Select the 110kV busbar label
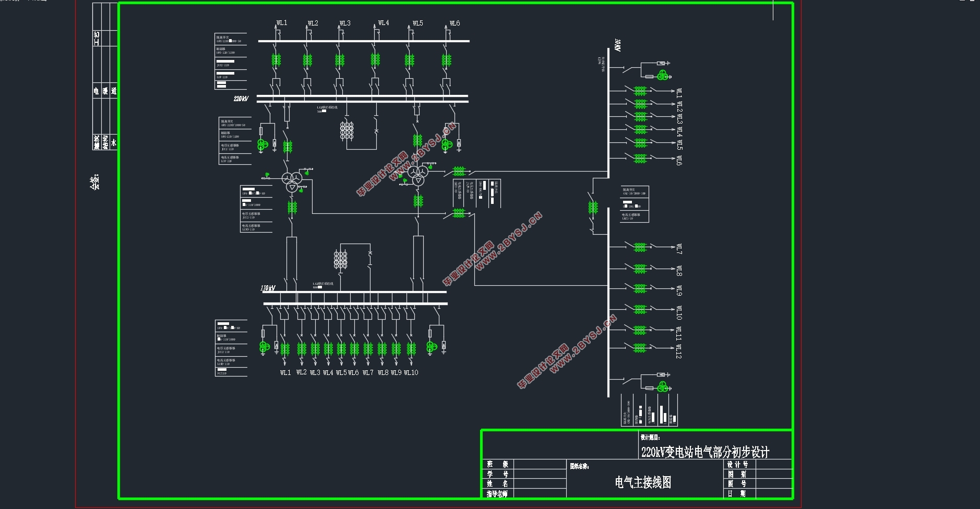Viewport: 980px width, 509px height. (x=268, y=288)
